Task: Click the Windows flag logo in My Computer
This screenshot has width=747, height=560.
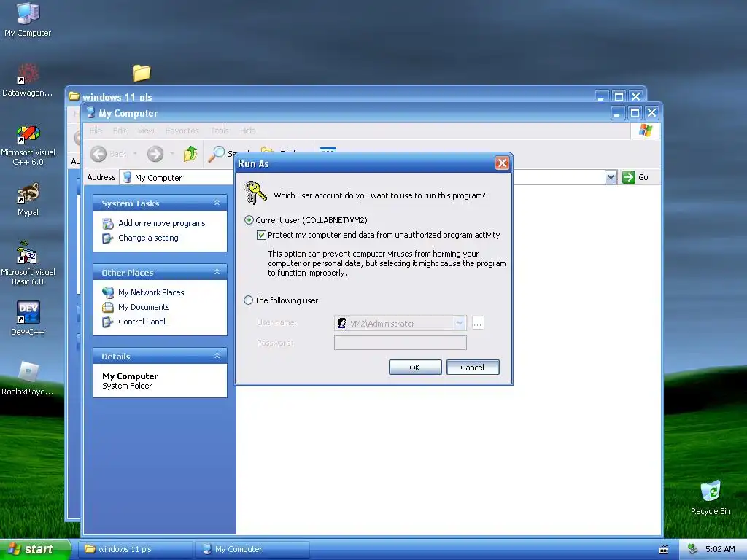Action: tap(646, 130)
